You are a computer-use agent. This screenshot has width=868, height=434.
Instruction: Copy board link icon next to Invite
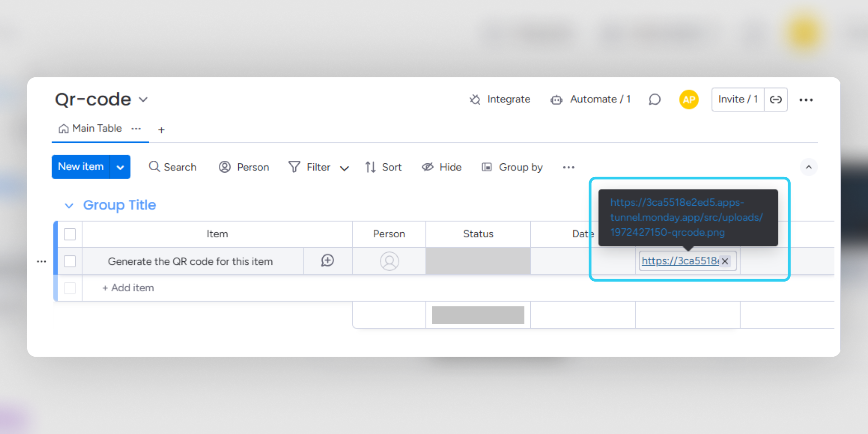[x=776, y=99]
